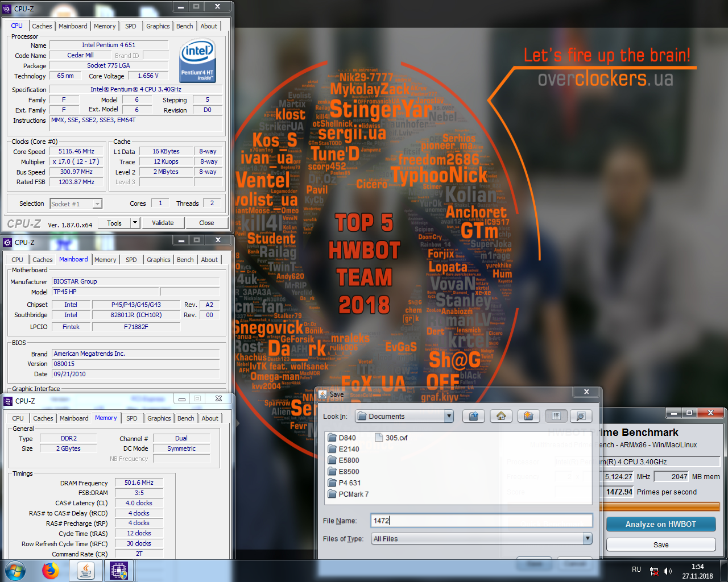Create a new folder in Save dialog
728x582 pixels.
coord(528,416)
